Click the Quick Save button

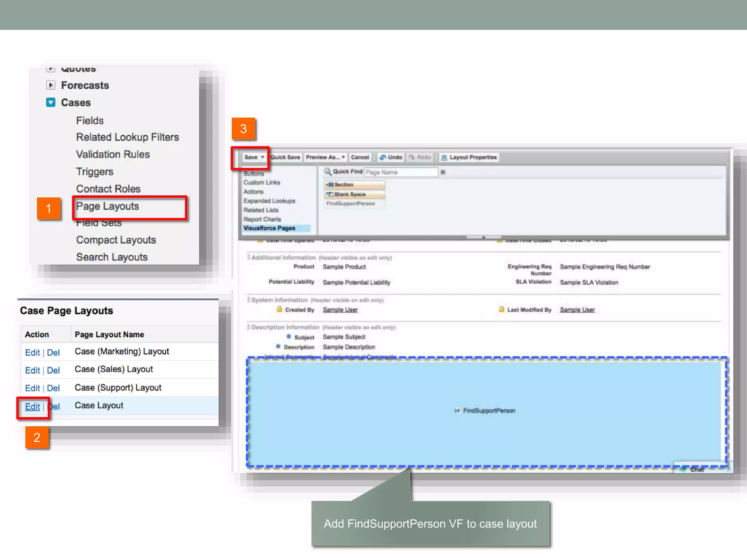coord(285,157)
